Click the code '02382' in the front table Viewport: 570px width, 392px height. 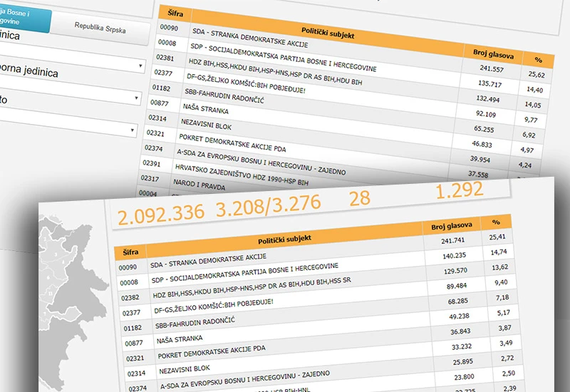(x=130, y=297)
